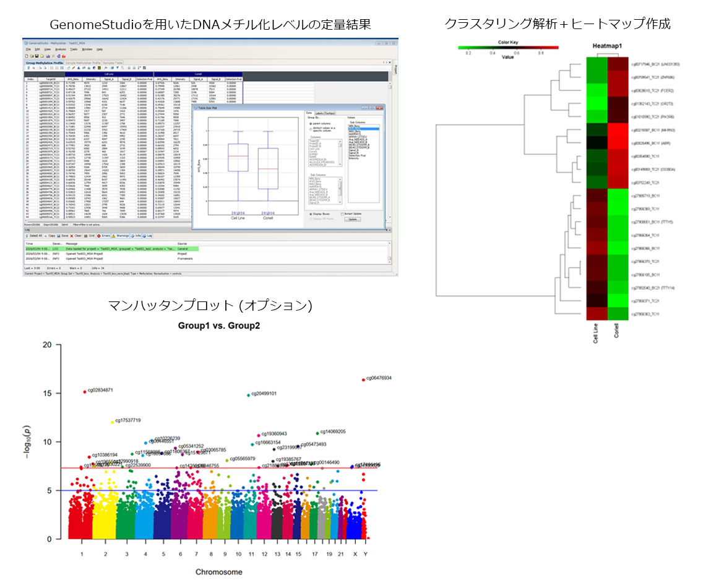This screenshot has width=711, height=588.
Task: Toggle the Warnings filter in Log panel
Action: click(121, 236)
